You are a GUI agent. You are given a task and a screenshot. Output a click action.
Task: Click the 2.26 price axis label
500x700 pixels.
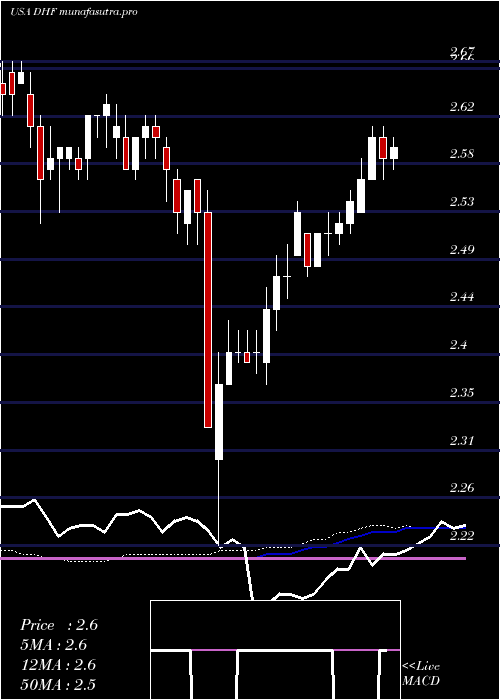(462, 488)
